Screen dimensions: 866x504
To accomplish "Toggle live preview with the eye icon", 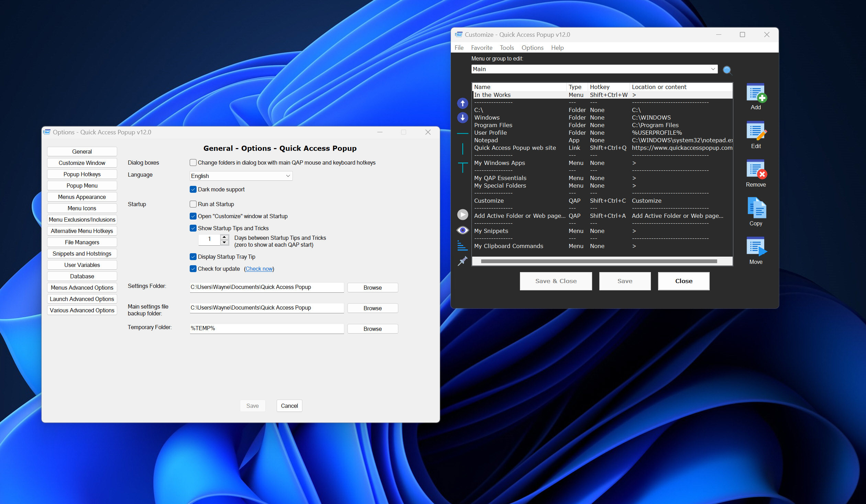I will (463, 230).
